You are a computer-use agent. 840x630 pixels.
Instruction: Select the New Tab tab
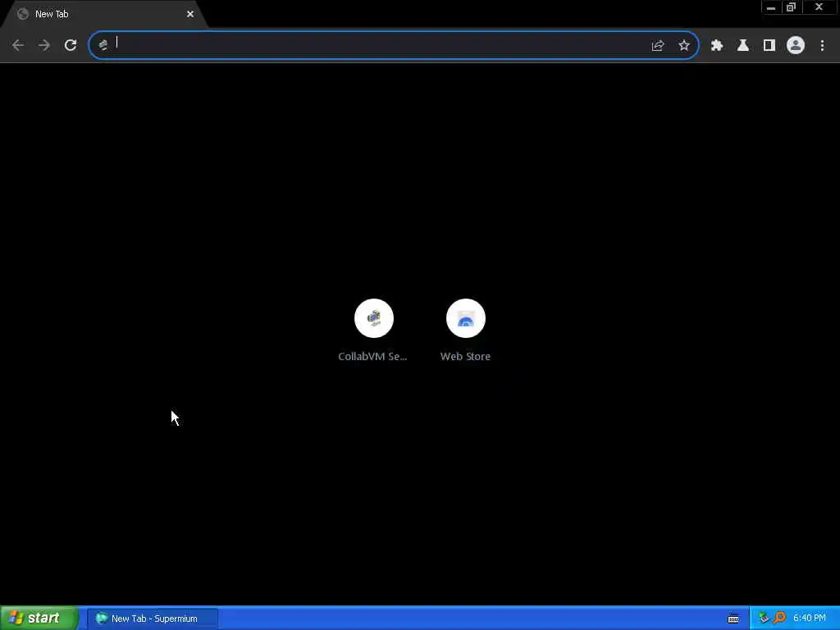[x=103, y=15]
